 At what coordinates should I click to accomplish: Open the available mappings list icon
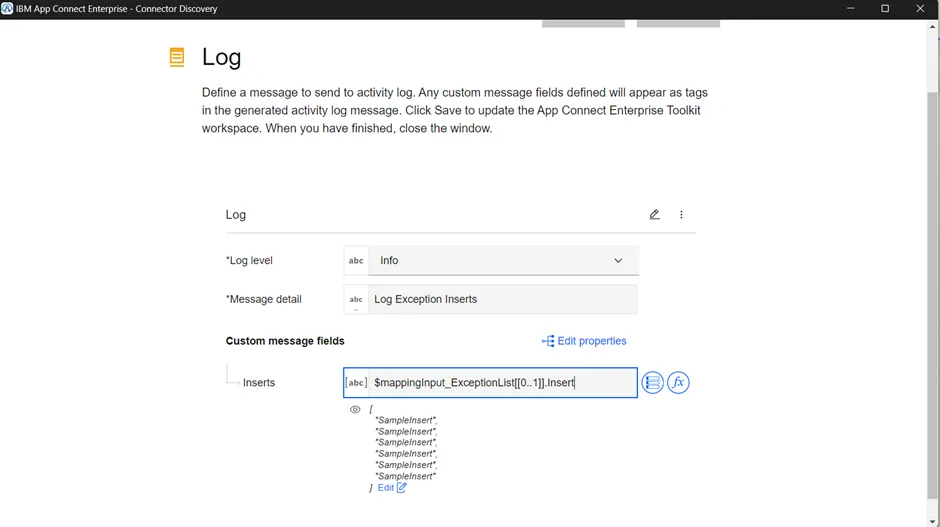coord(652,383)
